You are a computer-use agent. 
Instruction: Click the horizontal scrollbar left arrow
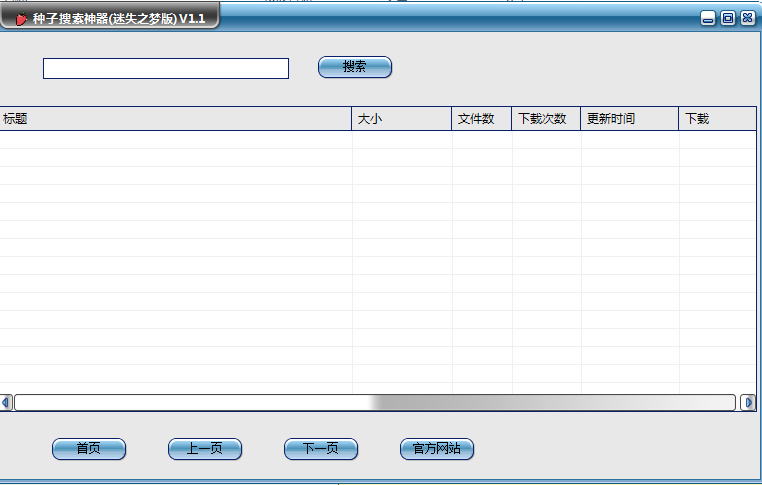pyautogui.click(x=5, y=402)
